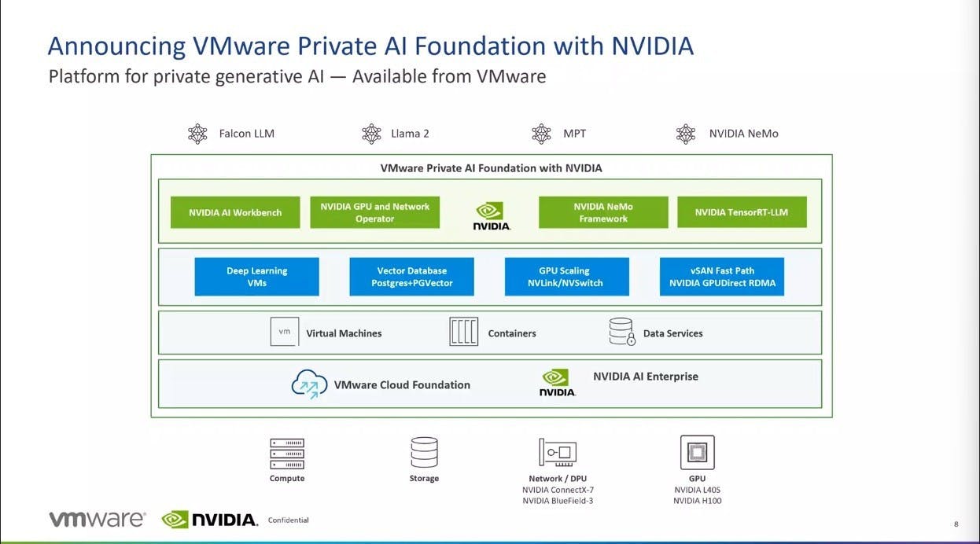Select vSAN Fast Path GPUDirect RDMA box

pos(722,277)
